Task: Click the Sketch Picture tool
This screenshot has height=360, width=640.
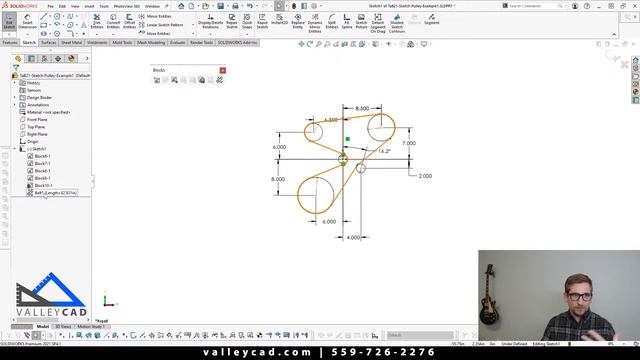Action: pos(361,21)
